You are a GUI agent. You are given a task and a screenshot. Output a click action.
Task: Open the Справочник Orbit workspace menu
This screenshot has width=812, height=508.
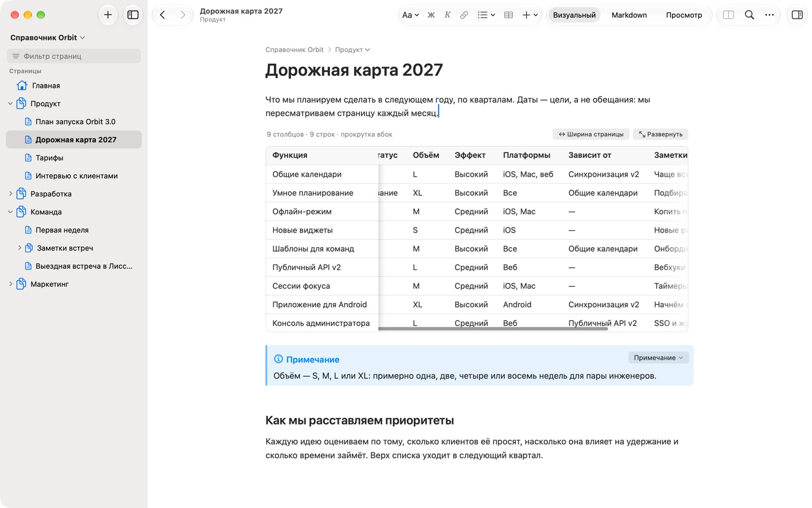(x=48, y=38)
